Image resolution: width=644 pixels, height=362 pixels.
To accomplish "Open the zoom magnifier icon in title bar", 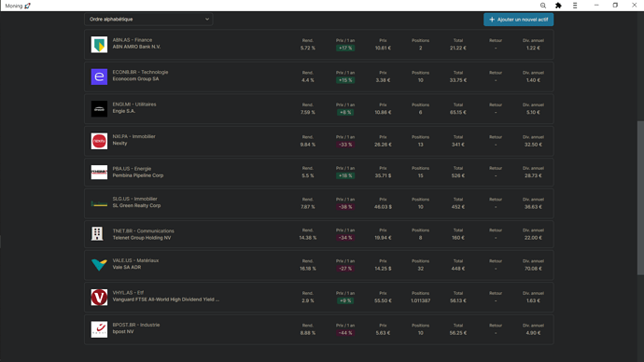I will pos(543,6).
